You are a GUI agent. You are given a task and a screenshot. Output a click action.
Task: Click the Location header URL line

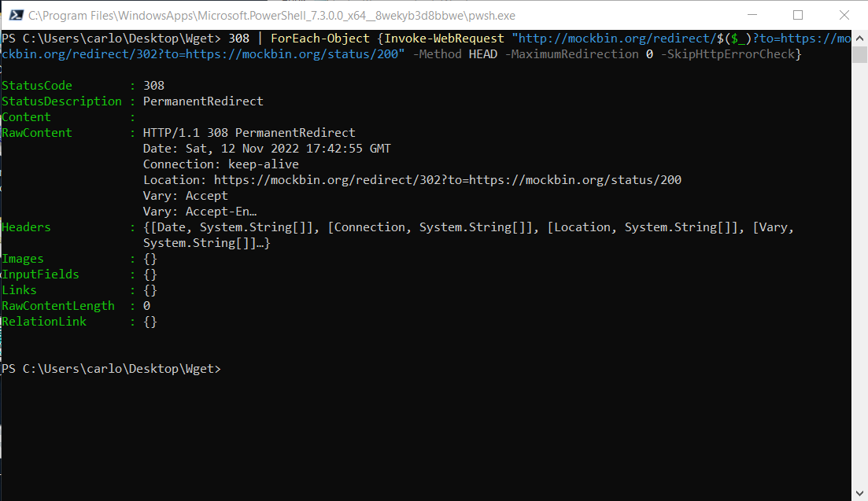[412, 180]
